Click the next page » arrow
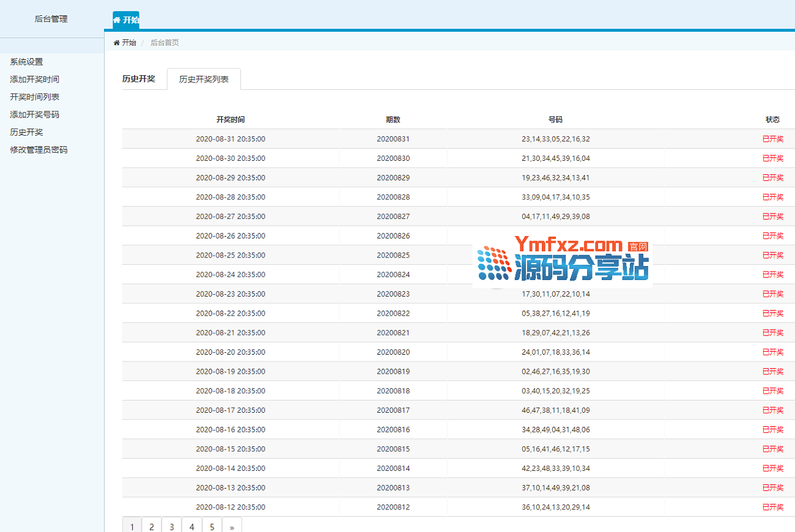795x532 pixels. (x=232, y=526)
